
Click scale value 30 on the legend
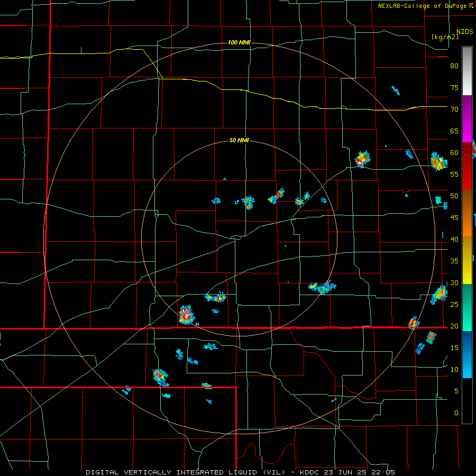(454, 282)
